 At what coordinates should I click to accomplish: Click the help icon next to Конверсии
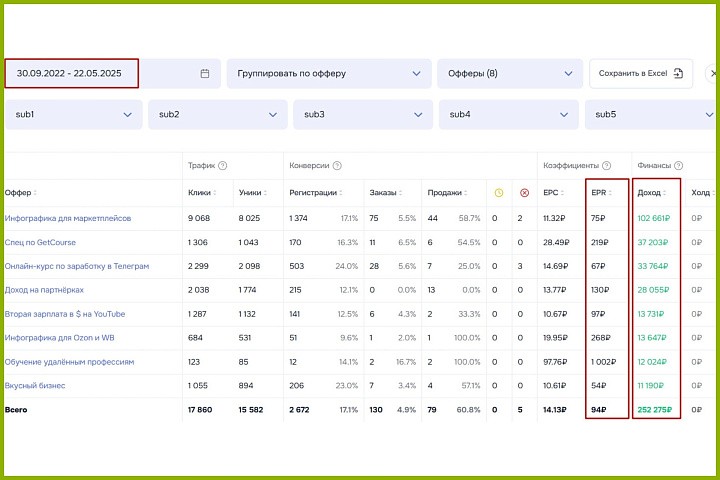tap(336, 166)
